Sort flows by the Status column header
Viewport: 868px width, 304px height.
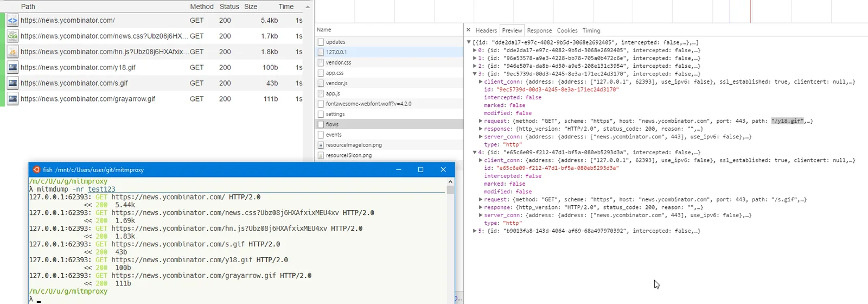(229, 7)
